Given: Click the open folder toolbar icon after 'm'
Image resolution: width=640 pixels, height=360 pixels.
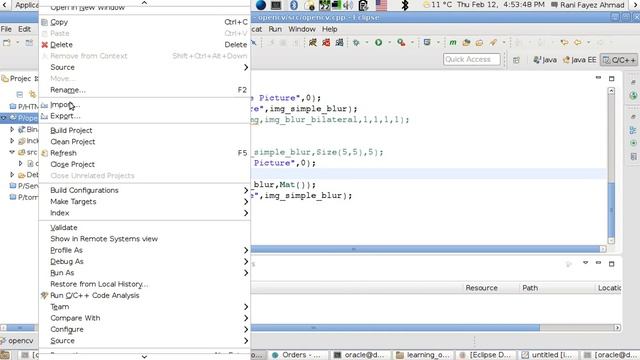Looking at the screenshot, I should coord(466,42).
